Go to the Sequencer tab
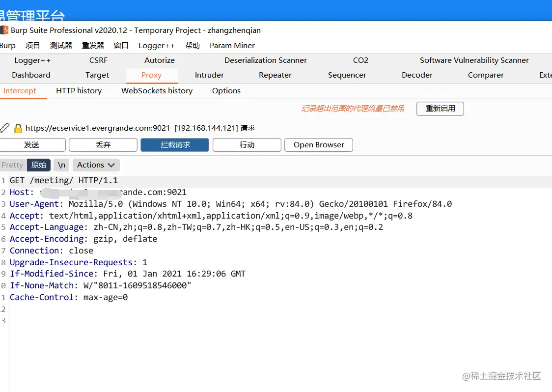Screen dimensions: 552x392 [x=347, y=75]
